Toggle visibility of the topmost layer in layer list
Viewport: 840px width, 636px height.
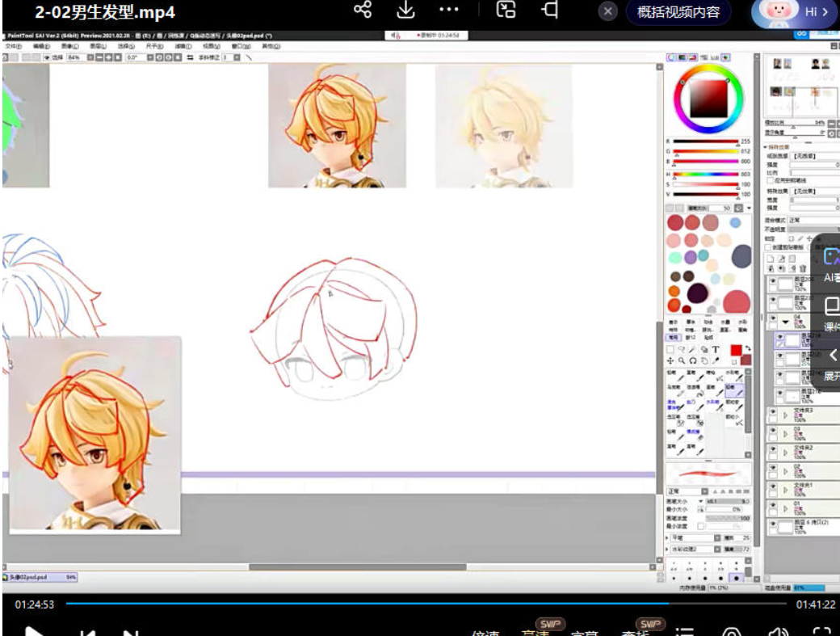click(772, 280)
